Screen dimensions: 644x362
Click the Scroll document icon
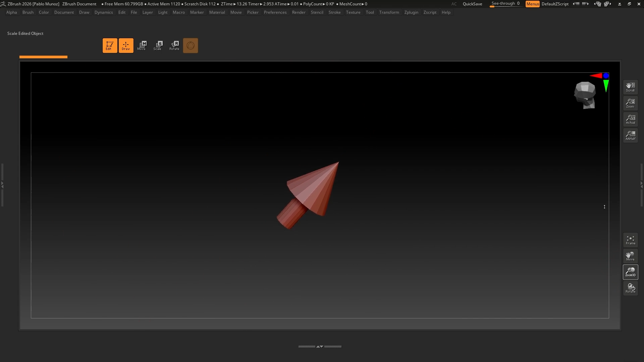(630, 87)
